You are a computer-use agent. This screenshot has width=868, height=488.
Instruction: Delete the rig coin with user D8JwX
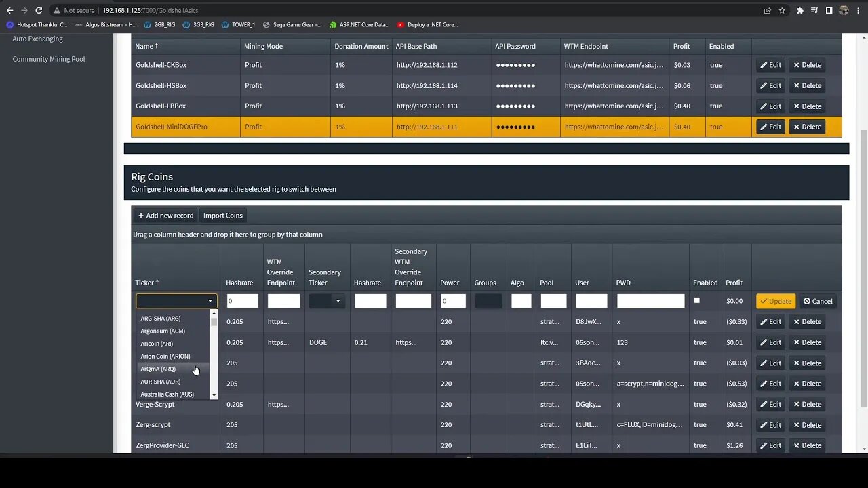pyautogui.click(x=807, y=322)
